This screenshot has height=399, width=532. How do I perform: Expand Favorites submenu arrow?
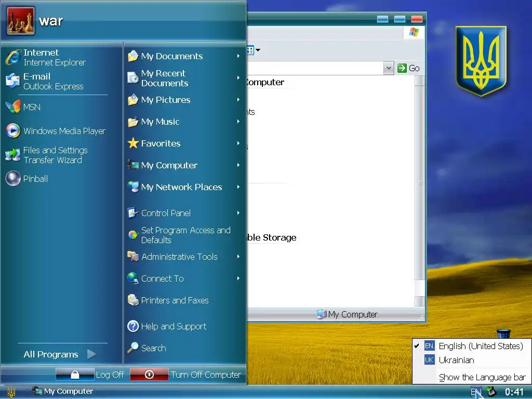pos(238,143)
